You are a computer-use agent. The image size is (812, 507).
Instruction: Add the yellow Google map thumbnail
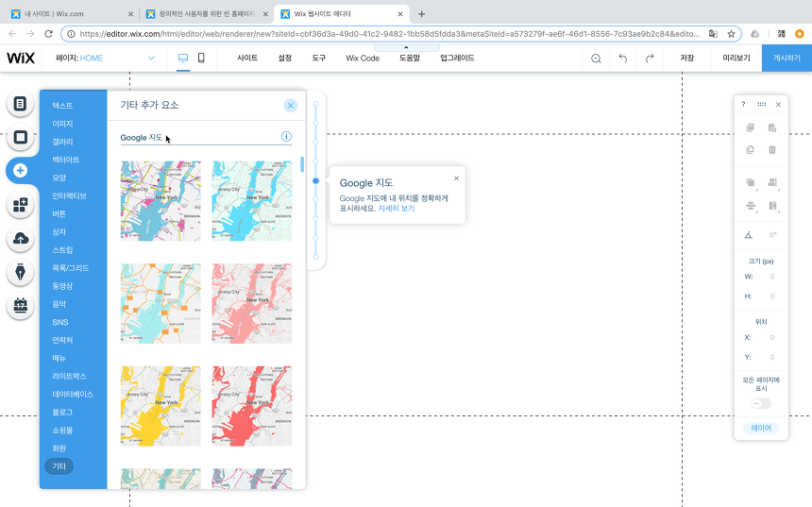pos(161,406)
